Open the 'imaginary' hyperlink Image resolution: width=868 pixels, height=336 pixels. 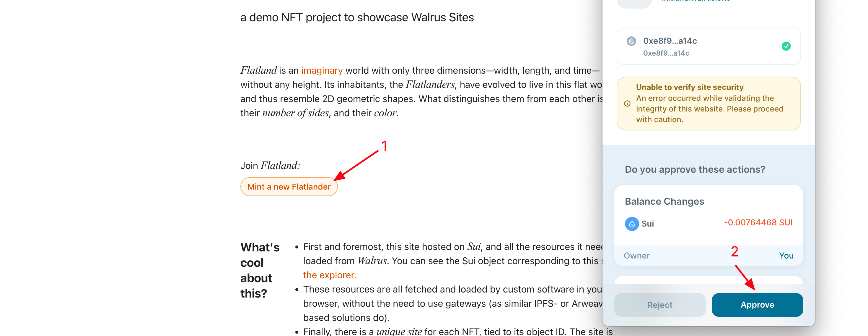(321, 70)
